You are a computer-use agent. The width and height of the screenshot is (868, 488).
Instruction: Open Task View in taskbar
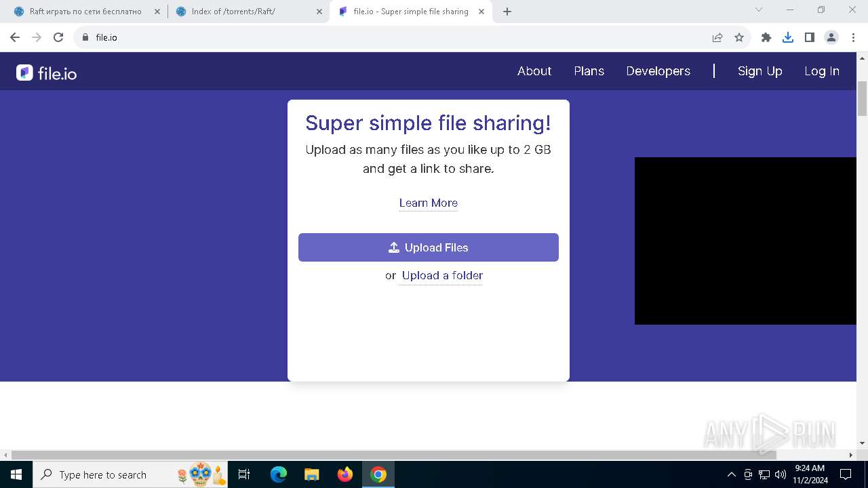point(245,474)
